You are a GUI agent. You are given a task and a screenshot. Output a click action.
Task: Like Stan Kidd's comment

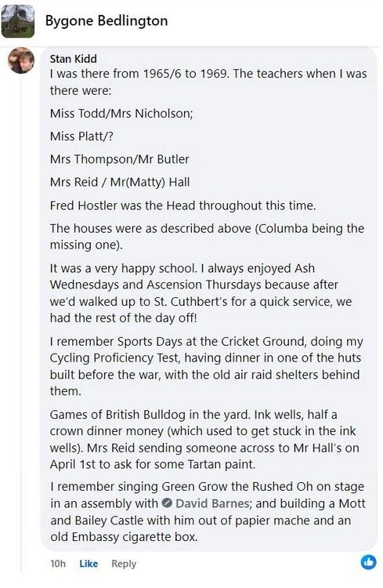pyautogui.click(x=89, y=563)
